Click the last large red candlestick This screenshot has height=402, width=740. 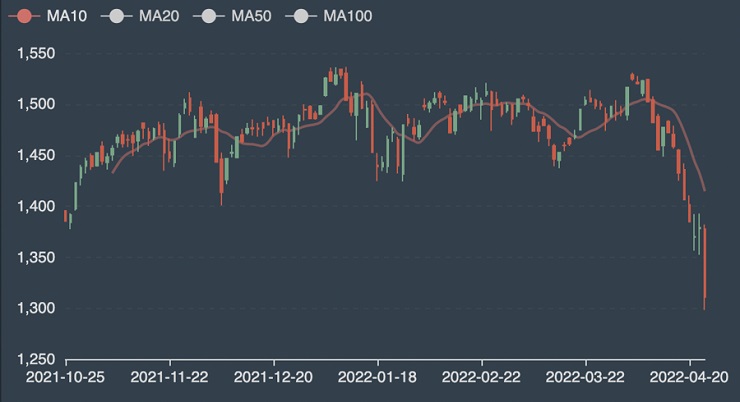[705, 264]
